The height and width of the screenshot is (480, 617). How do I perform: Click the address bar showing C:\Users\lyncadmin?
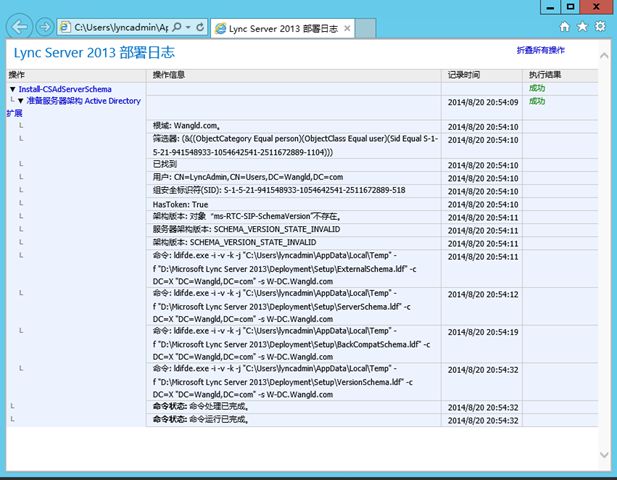click(x=120, y=27)
